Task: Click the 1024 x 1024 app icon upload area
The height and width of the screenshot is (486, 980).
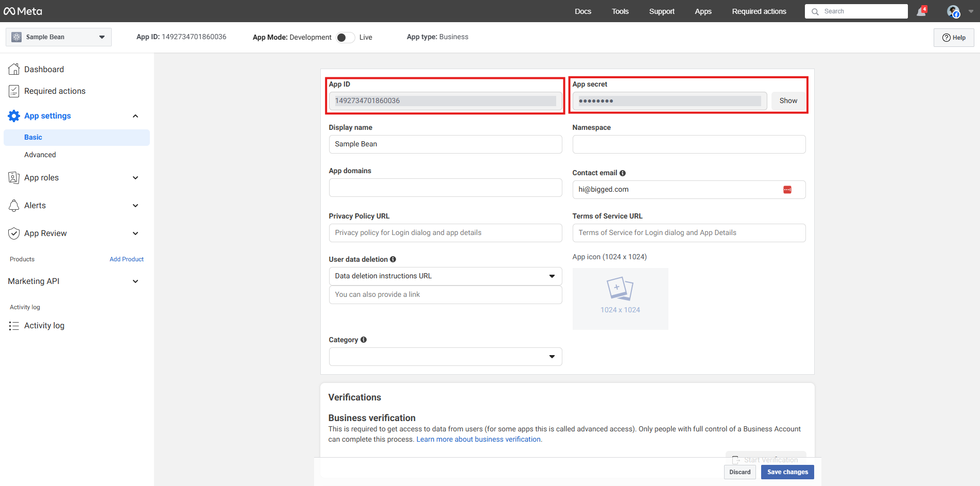Action: (x=620, y=299)
